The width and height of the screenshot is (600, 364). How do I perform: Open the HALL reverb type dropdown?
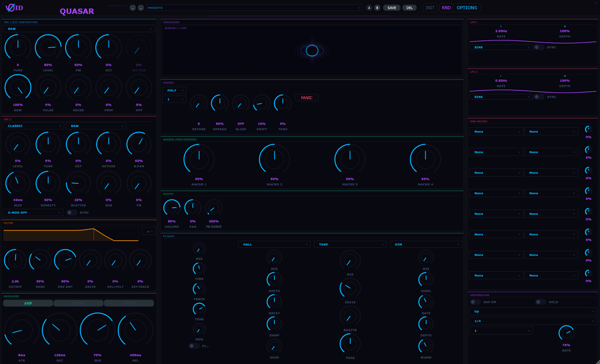(274, 244)
